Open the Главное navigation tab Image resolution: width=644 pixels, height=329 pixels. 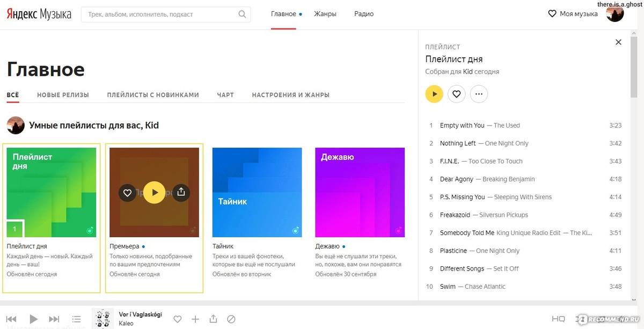[283, 14]
